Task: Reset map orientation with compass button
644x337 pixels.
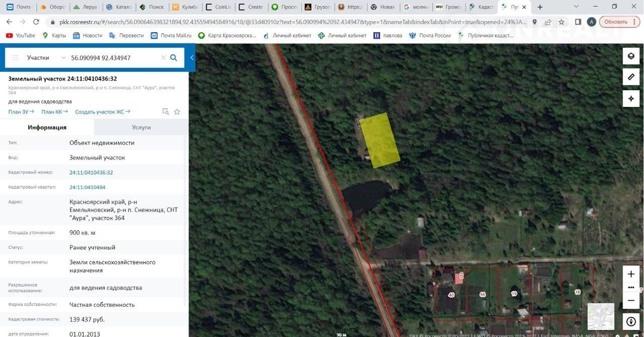Action: click(x=631, y=321)
